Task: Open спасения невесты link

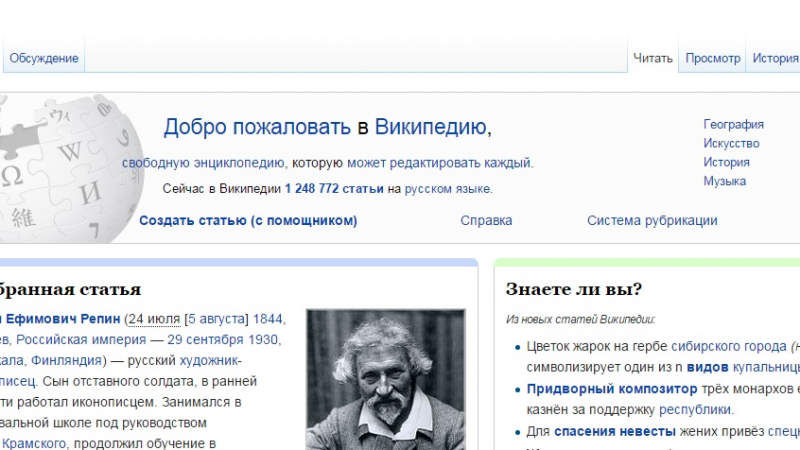Action: pos(614,431)
